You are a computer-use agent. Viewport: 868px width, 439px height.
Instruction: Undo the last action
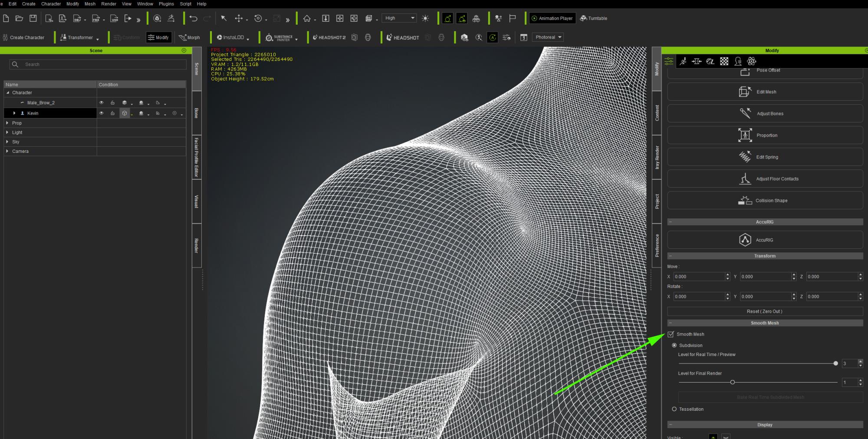coord(193,18)
